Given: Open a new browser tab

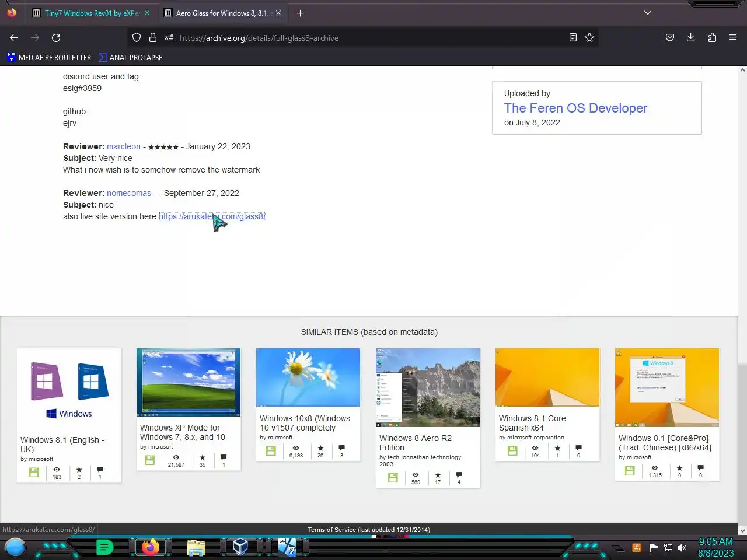Looking at the screenshot, I should coord(300,13).
